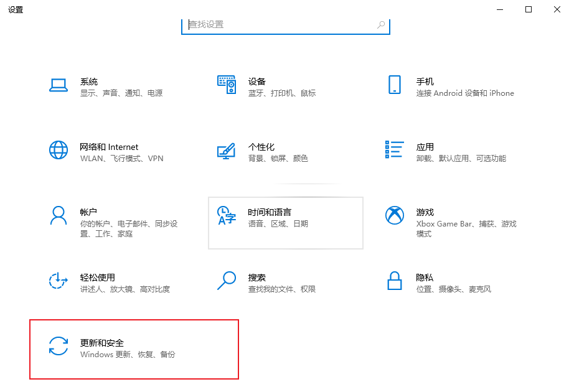This screenshot has width=569, height=392.
Task: Select the 更新和安全 category tile
Action: tap(134, 349)
